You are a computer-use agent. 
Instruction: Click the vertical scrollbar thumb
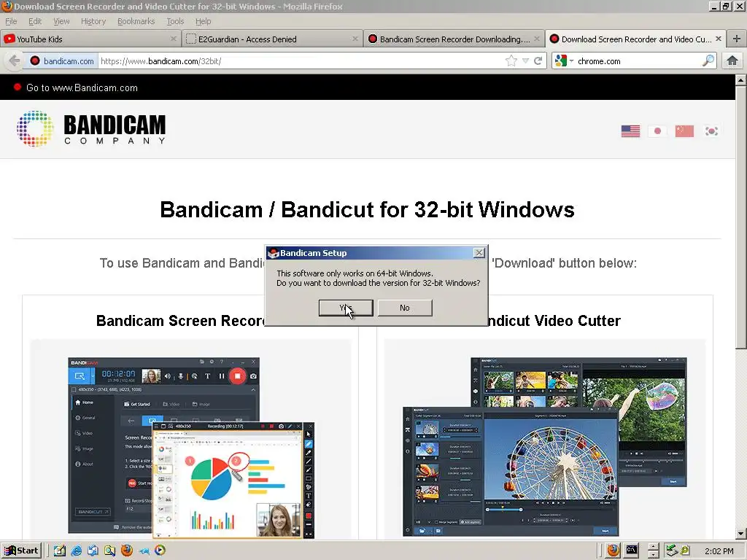click(741, 217)
